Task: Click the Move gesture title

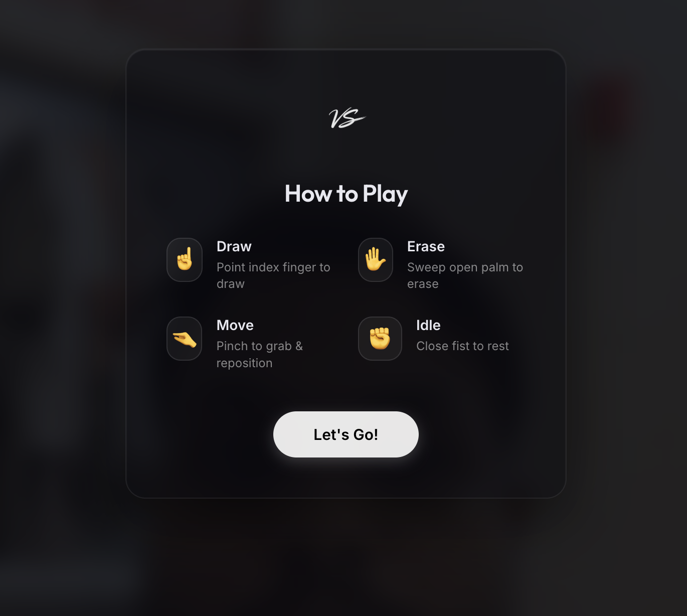Action: point(235,326)
